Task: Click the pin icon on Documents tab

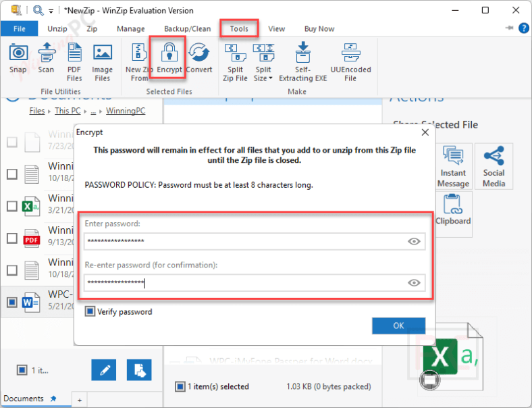Action: click(53, 399)
